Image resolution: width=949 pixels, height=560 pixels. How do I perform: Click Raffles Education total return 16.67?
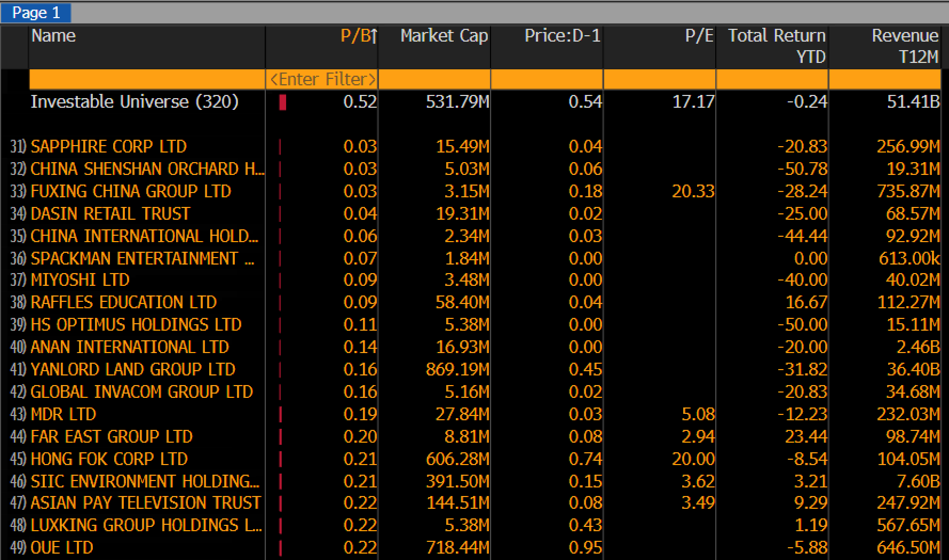(x=806, y=302)
